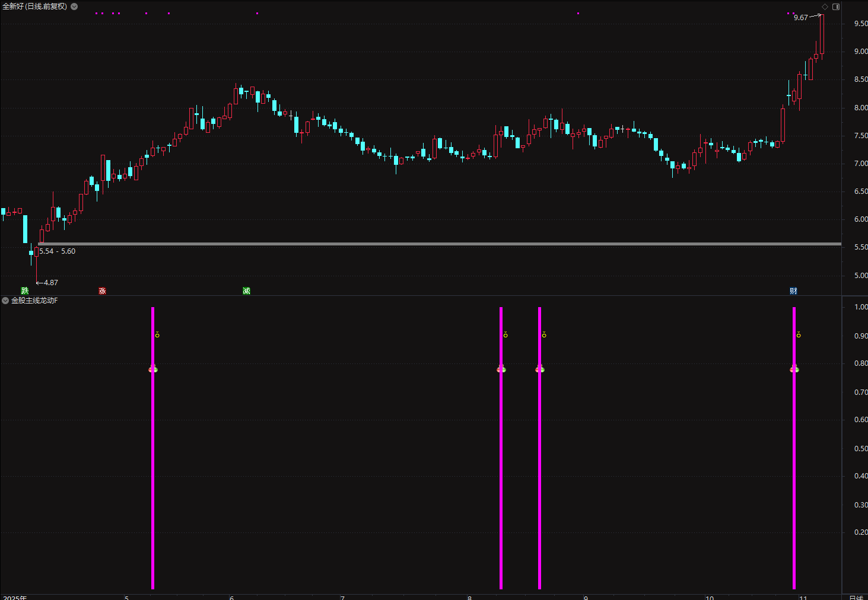The image size is (868, 600).
Task: Click the red 涨 event marker
Action: pos(102,291)
